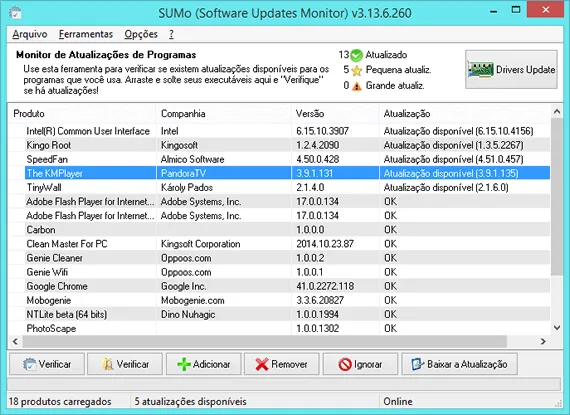Select the SpeedFan row
The image size is (570, 415).
coord(279,159)
